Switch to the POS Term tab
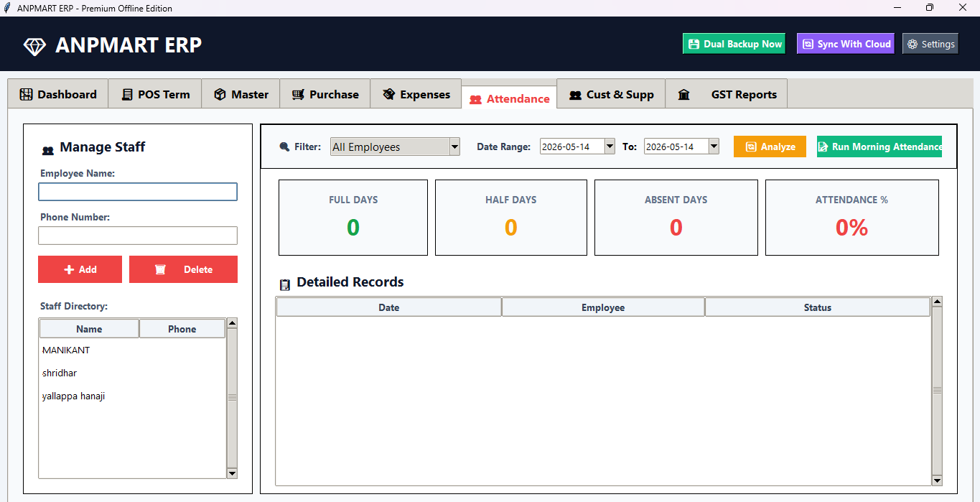The height and width of the screenshot is (502, 980). pyautogui.click(x=155, y=94)
